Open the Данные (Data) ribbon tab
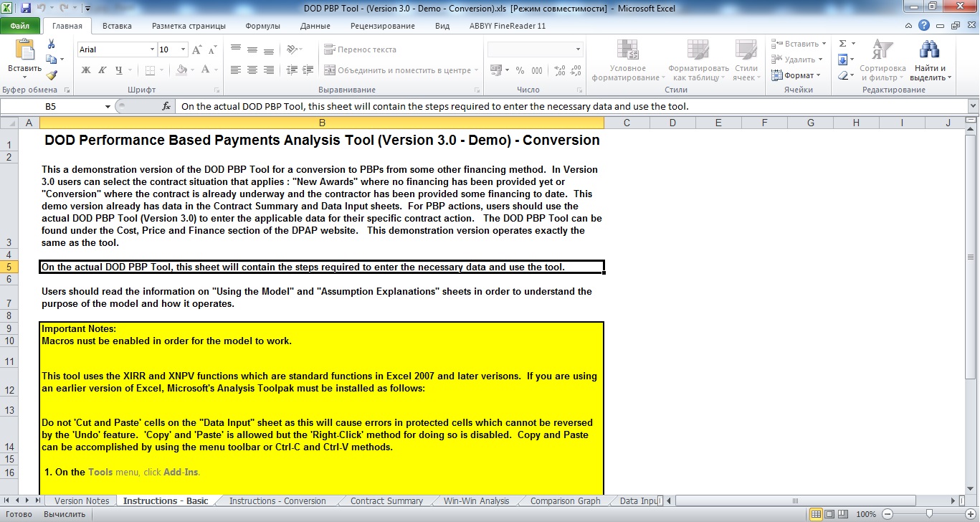 point(315,26)
